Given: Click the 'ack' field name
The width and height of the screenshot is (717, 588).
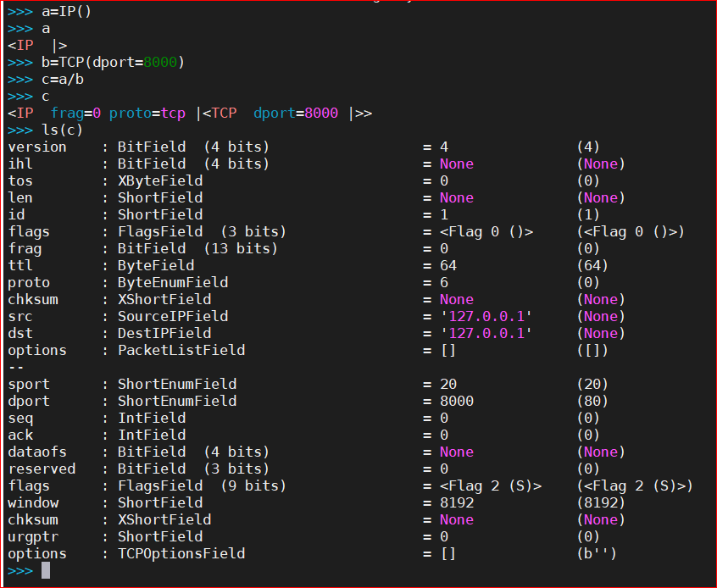Looking at the screenshot, I should 20,435.
